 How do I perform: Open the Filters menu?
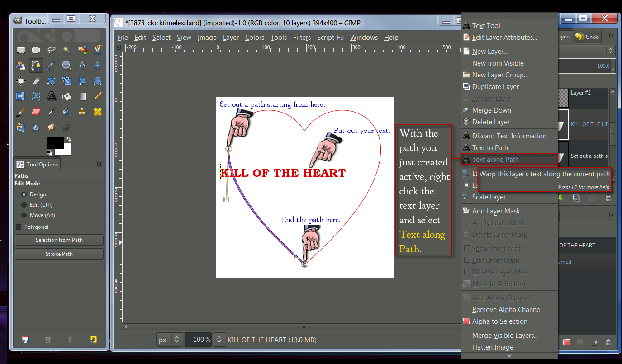pyautogui.click(x=301, y=38)
